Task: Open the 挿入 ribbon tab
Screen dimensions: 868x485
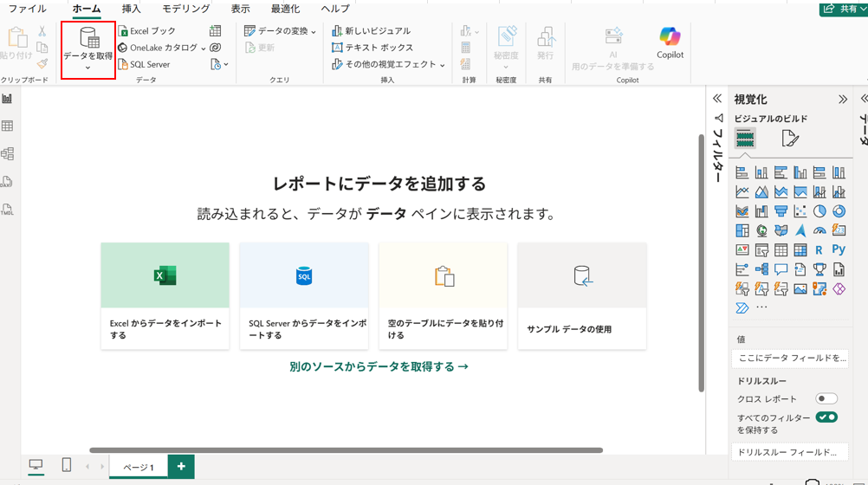Action: (x=131, y=9)
